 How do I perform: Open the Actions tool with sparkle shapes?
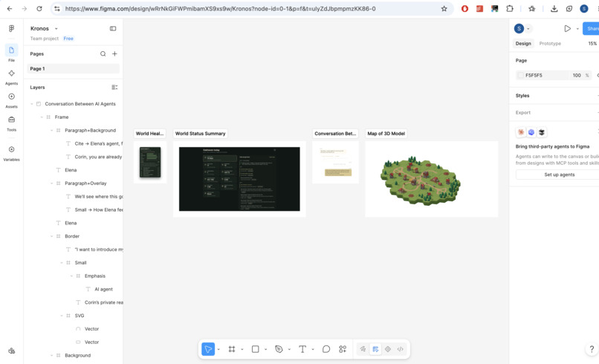click(x=343, y=349)
